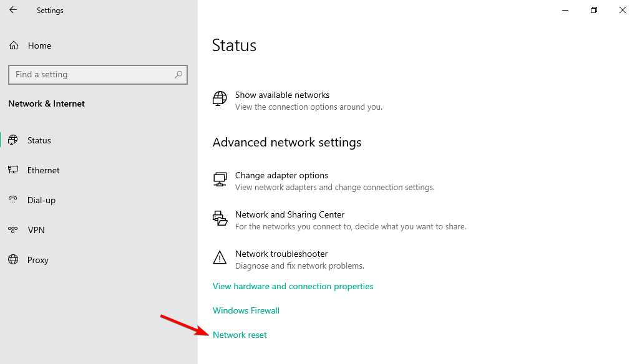Click the Show available networks globe icon
The height and width of the screenshot is (364, 632).
click(220, 98)
